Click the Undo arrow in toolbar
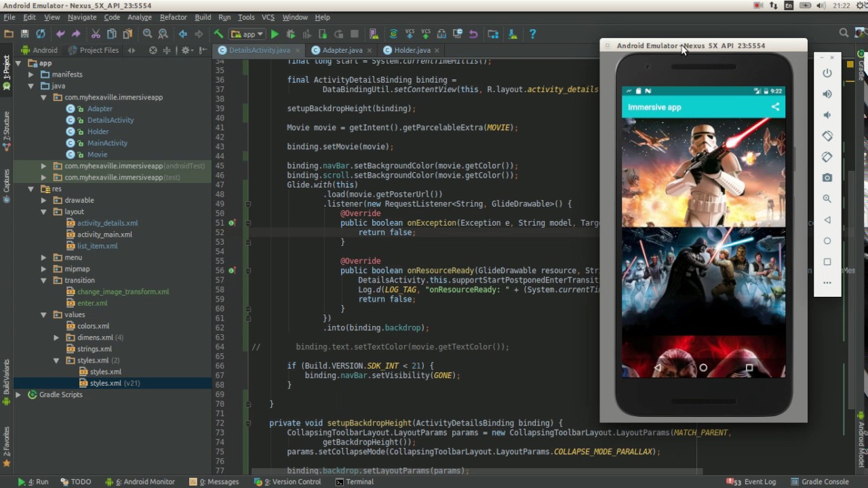Image resolution: width=868 pixels, height=488 pixels. (x=60, y=34)
